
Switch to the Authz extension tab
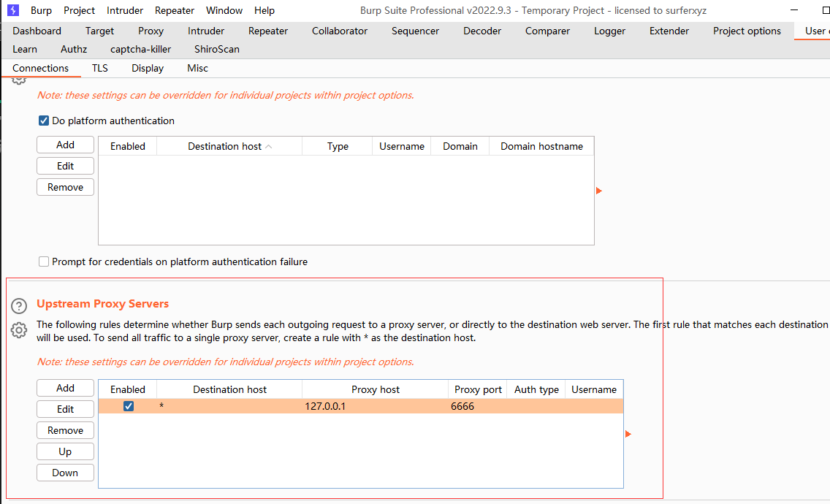[x=74, y=49]
